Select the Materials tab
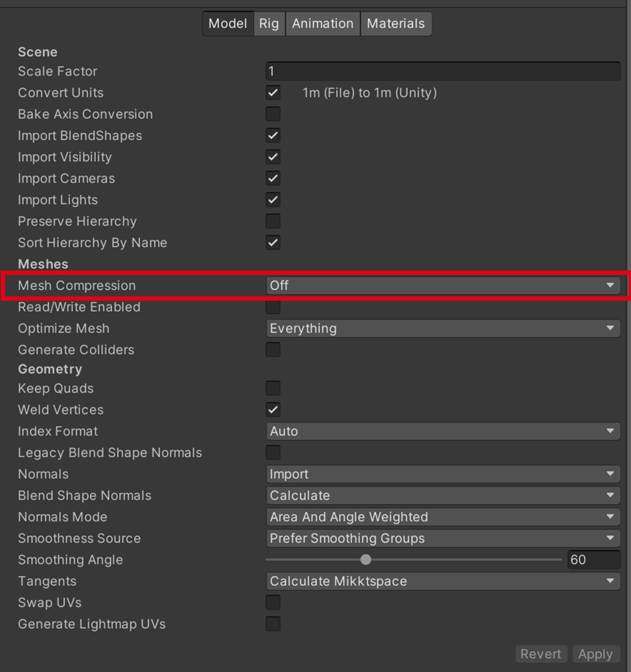The image size is (631, 672). [x=396, y=24]
